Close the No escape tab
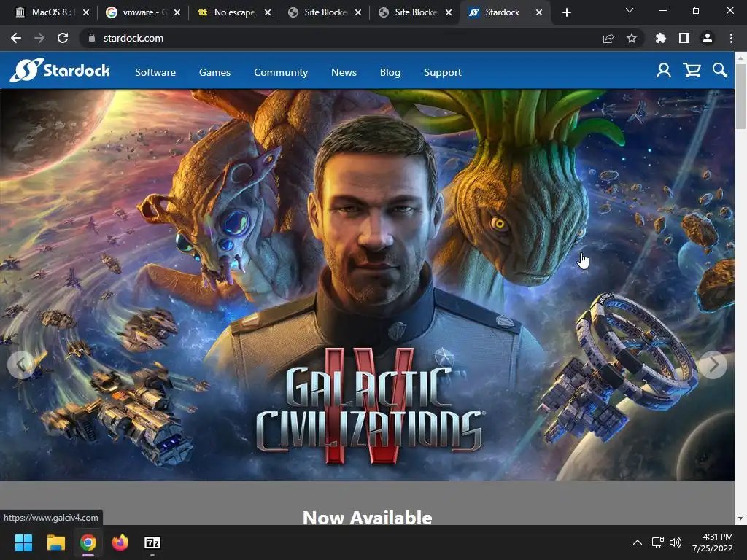The image size is (747, 560). pos(267,12)
